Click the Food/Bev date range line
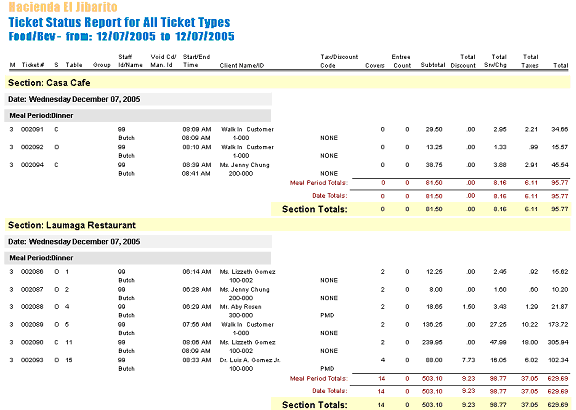The image size is (576, 410). pos(121,36)
